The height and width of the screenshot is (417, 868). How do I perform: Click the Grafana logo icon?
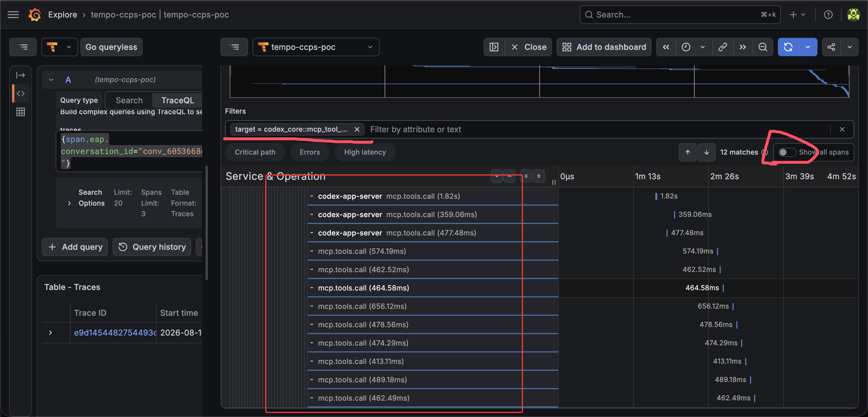click(x=34, y=14)
